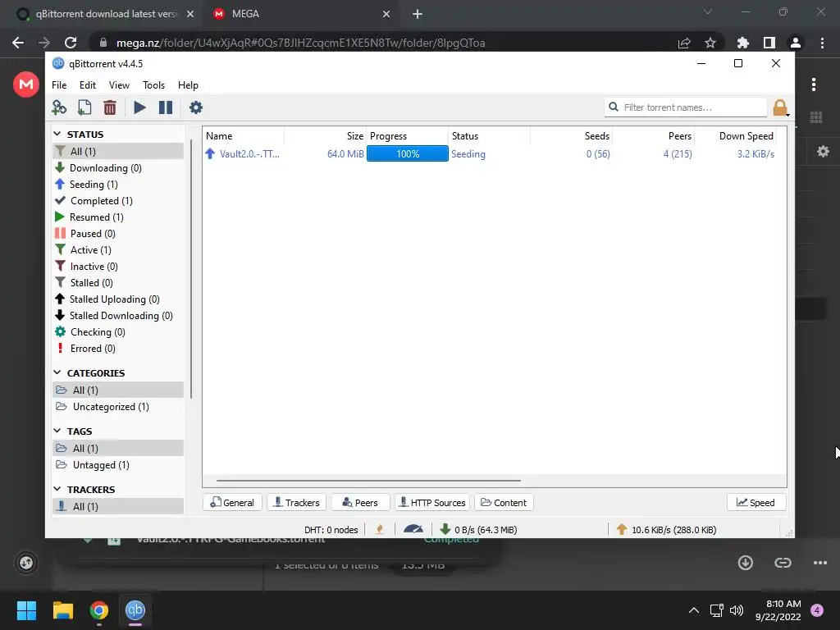Collapse the TAGS filter section
The width and height of the screenshot is (840, 630).
pyautogui.click(x=57, y=430)
